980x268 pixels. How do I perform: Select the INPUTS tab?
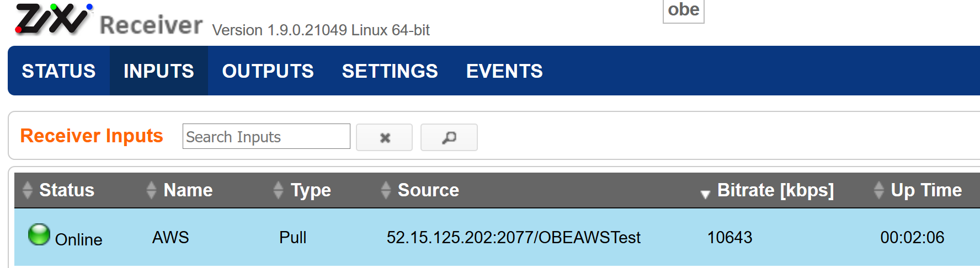click(x=159, y=71)
